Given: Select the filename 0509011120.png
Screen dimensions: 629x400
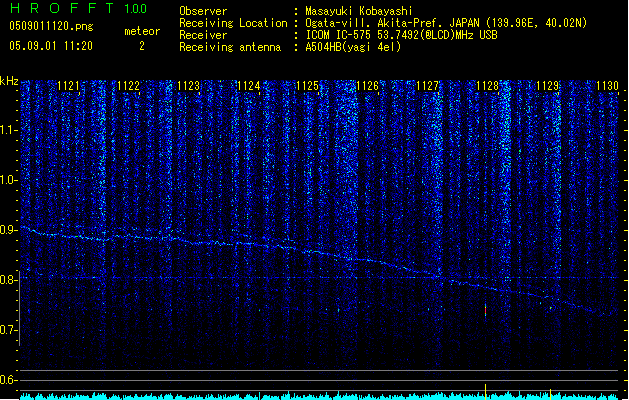Looking at the screenshot, I should click(51, 26).
